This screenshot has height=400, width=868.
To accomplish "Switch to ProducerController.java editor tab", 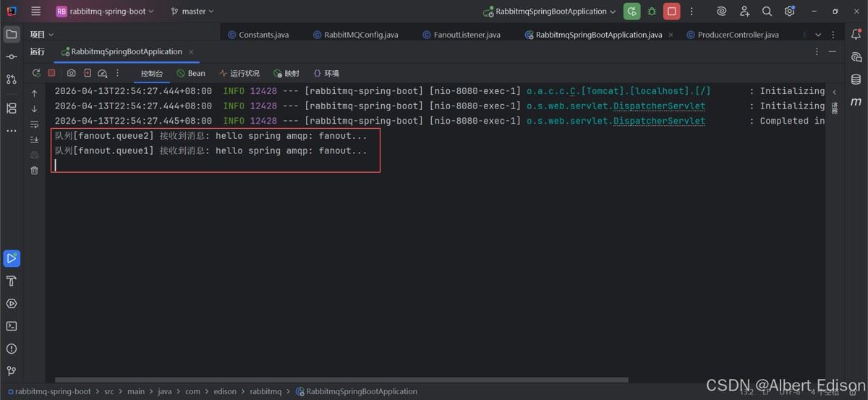I will [x=732, y=35].
